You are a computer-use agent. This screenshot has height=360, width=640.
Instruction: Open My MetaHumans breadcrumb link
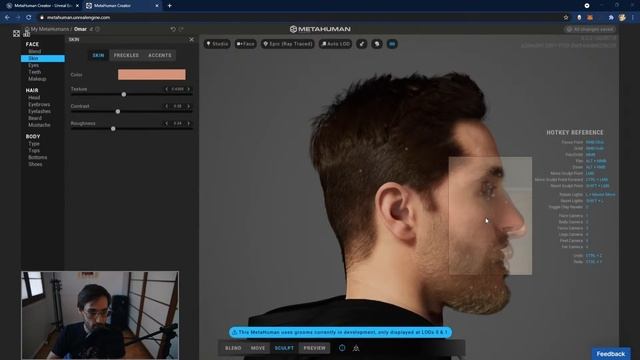pyautogui.click(x=50, y=29)
